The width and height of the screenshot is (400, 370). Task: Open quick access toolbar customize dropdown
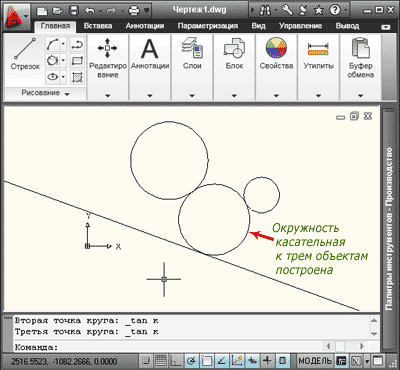coord(146,11)
